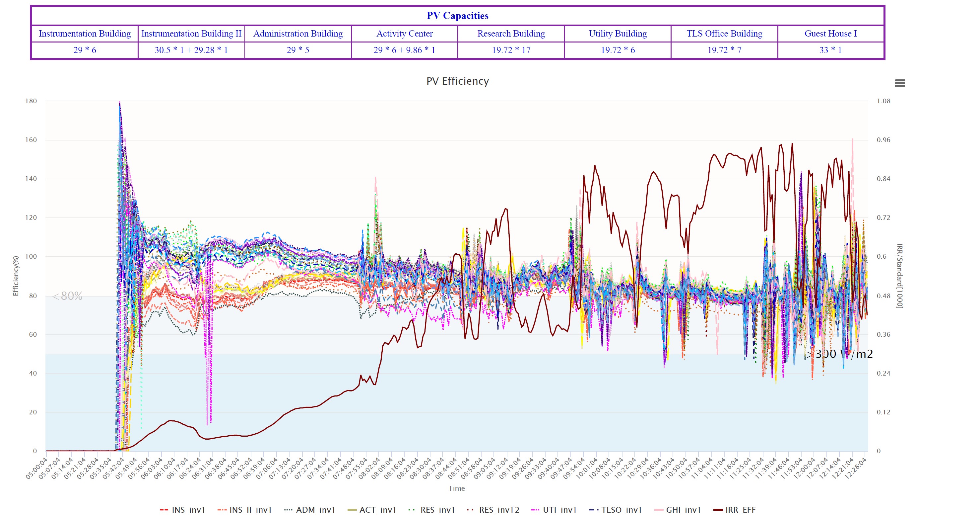Click the ACT_inv1 legend item
This screenshot has height=519, width=980.
click(x=377, y=509)
